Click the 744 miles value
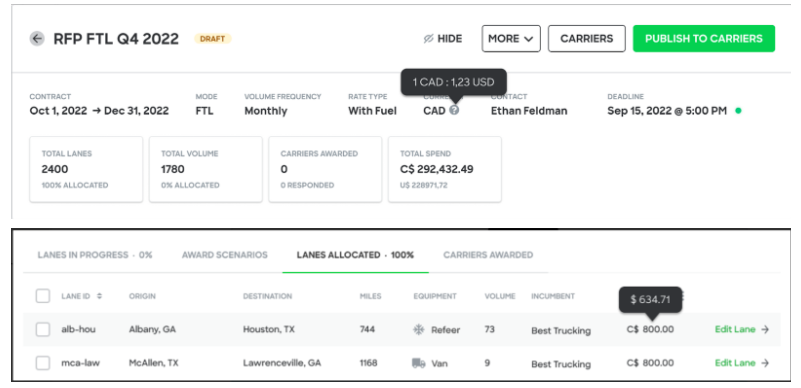 coord(367,330)
